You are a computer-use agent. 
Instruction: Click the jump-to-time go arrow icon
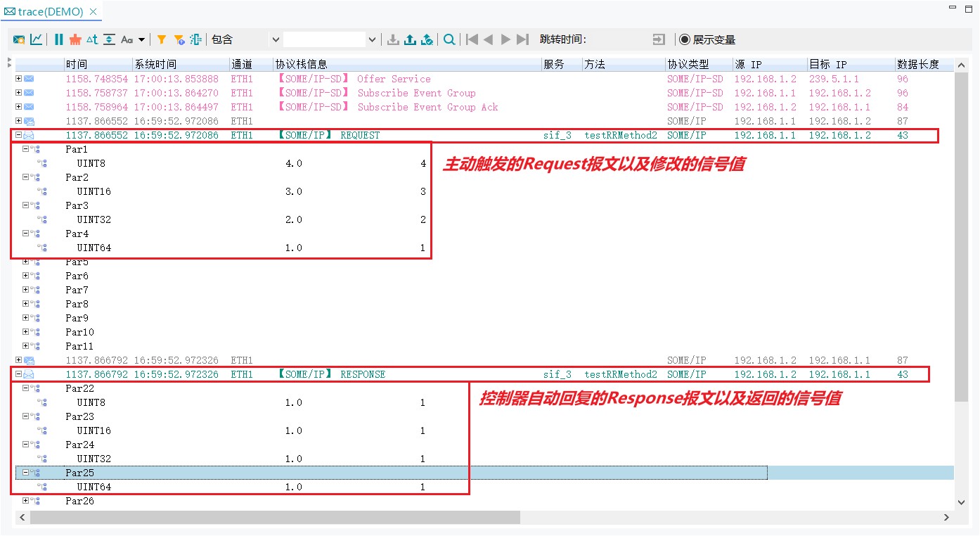point(659,40)
